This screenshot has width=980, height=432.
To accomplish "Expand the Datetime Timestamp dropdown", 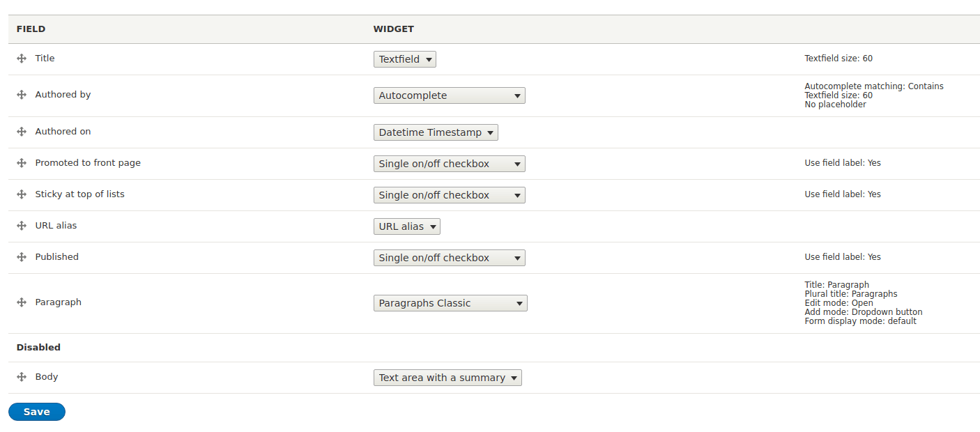I will [435, 132].
